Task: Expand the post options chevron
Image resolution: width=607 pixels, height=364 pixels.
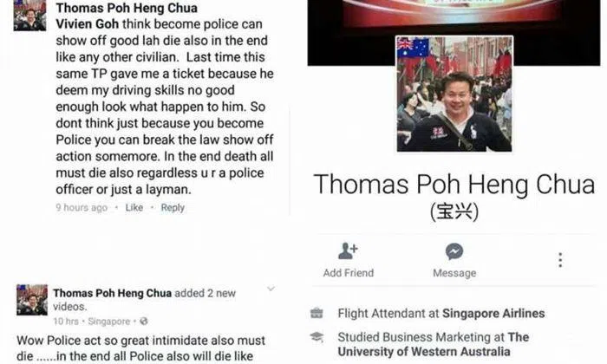Action: [271, 289]
